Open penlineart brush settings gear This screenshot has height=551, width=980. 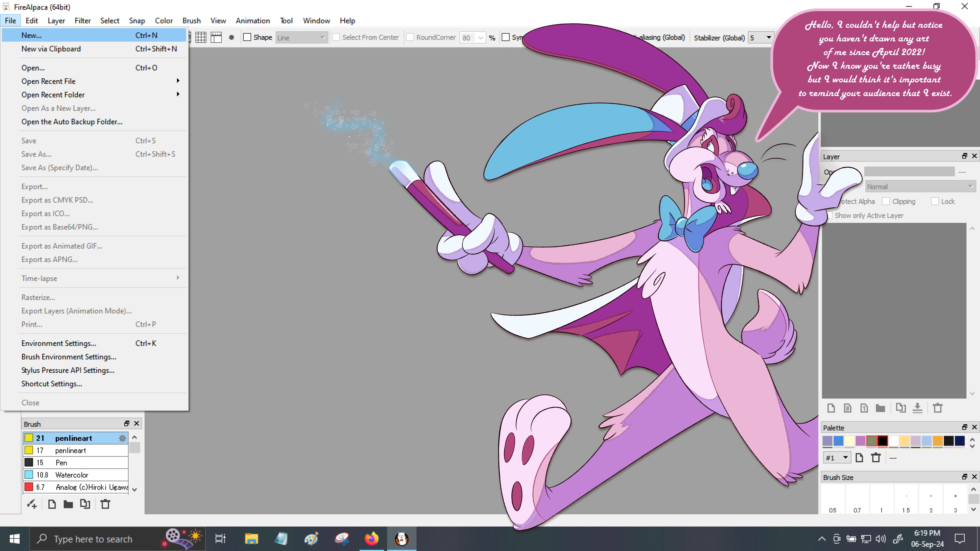[x=122, y=438]
